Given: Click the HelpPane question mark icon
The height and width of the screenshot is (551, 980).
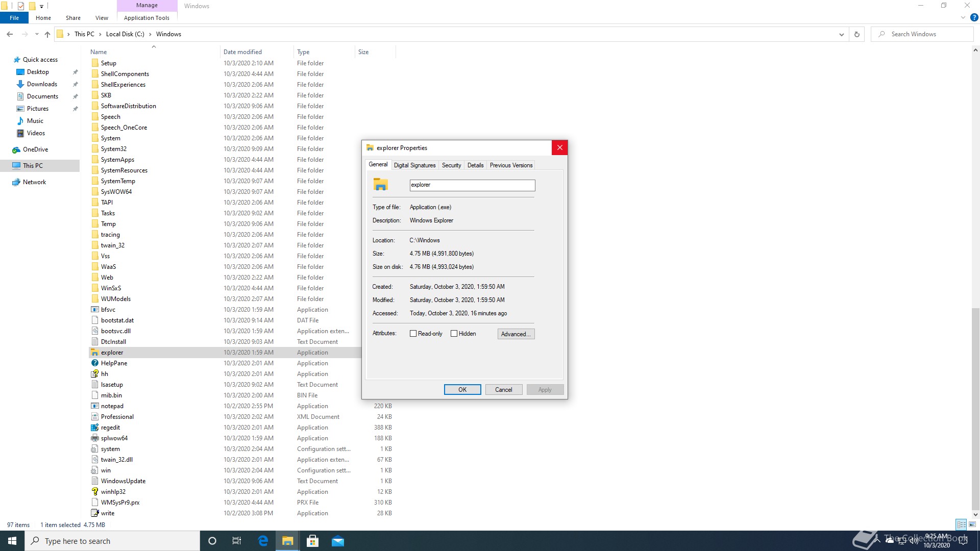Looking at the screenshot, I should [94, 363].
